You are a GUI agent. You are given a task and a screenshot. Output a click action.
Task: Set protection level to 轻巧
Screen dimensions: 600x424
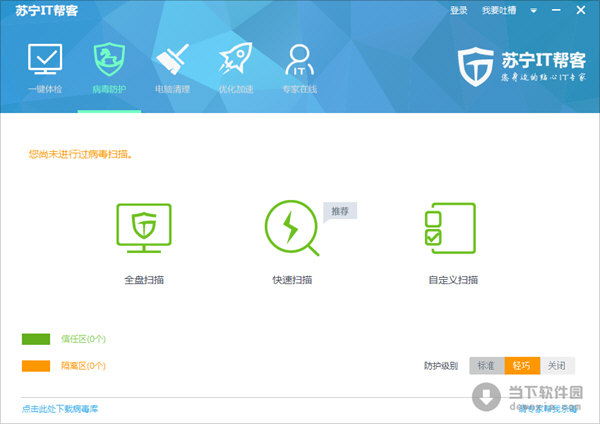[522, 365]
